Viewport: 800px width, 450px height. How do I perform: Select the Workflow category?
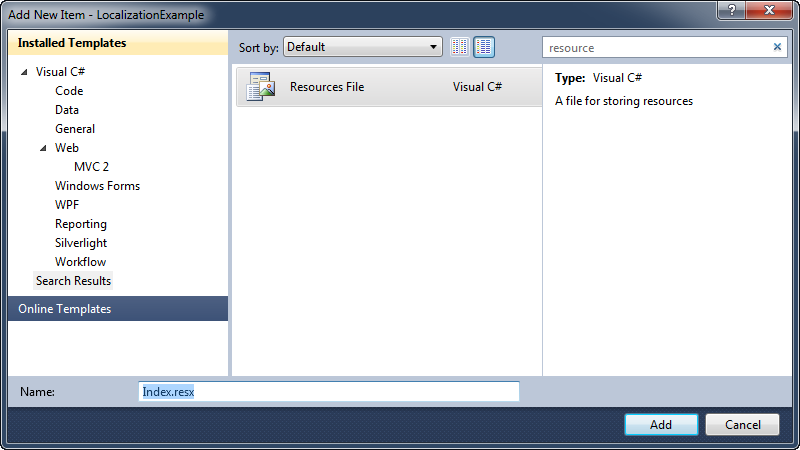click(x=80, y=262)
